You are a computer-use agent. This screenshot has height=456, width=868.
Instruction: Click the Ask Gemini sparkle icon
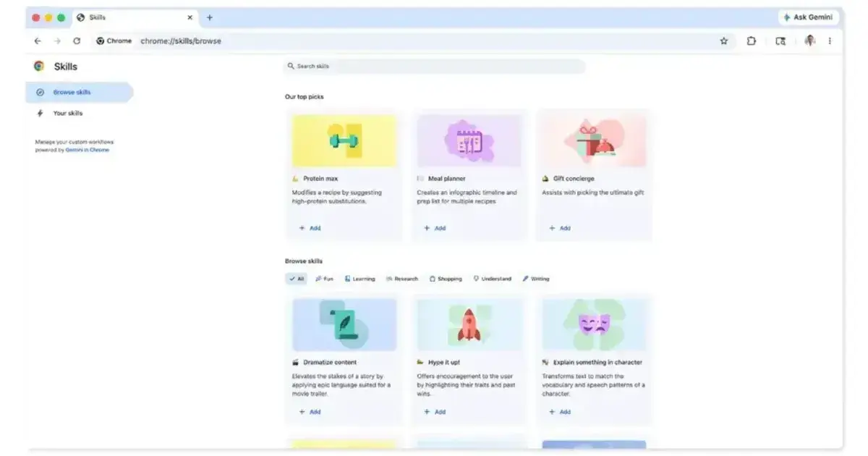(786, 17)
